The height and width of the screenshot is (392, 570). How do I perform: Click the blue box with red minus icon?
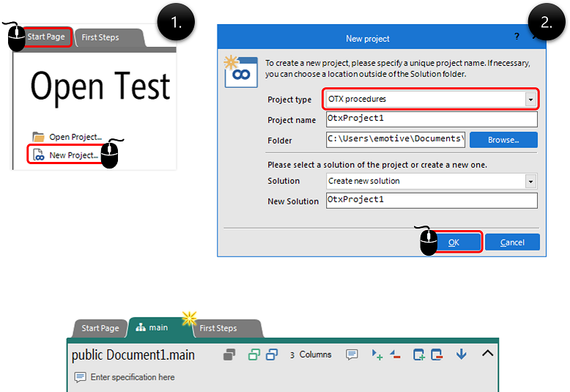437,355
